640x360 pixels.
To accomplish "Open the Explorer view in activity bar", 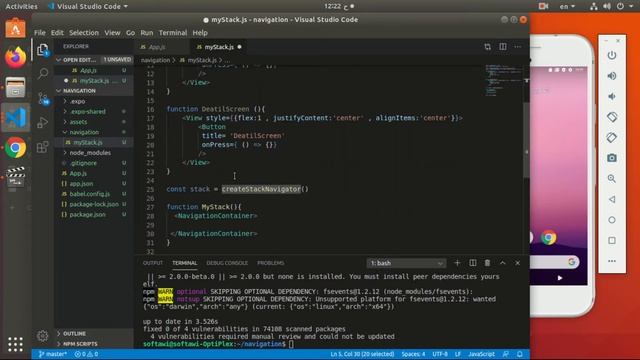I will click(42, 50).
